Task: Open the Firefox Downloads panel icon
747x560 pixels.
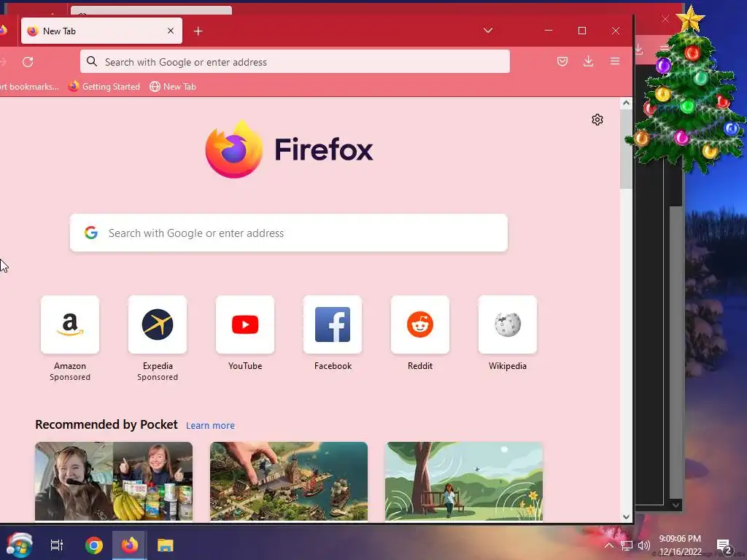Action: click(x=589, y=61)
